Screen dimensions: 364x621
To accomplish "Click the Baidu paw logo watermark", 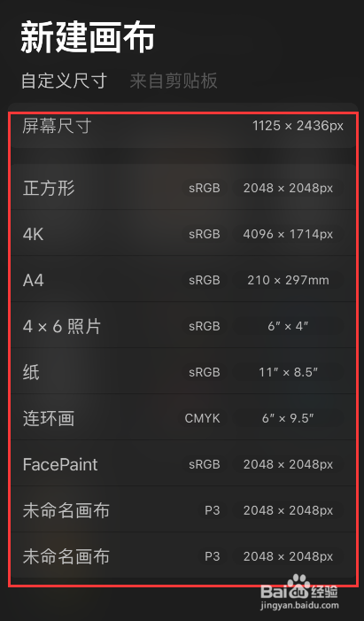I will 299,584.
